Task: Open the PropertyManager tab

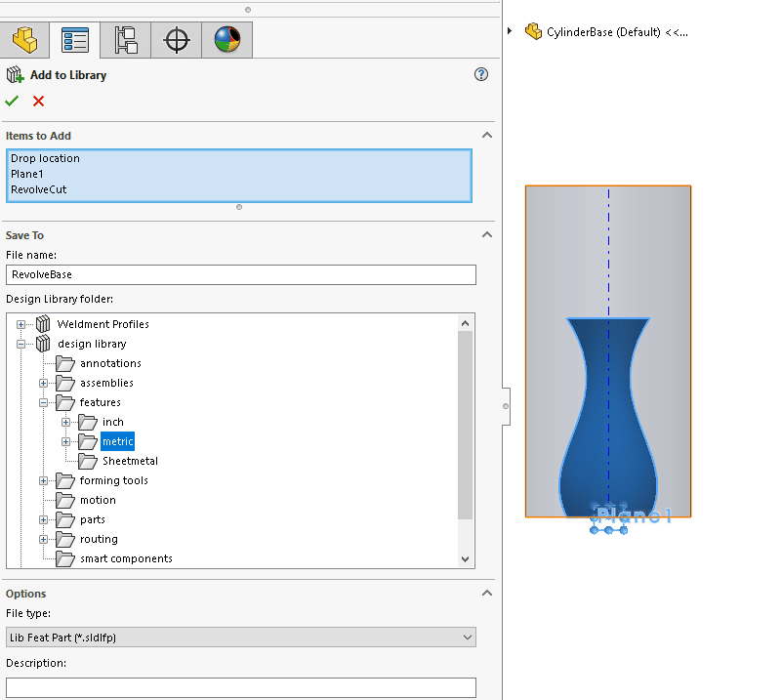Action: 75,39
